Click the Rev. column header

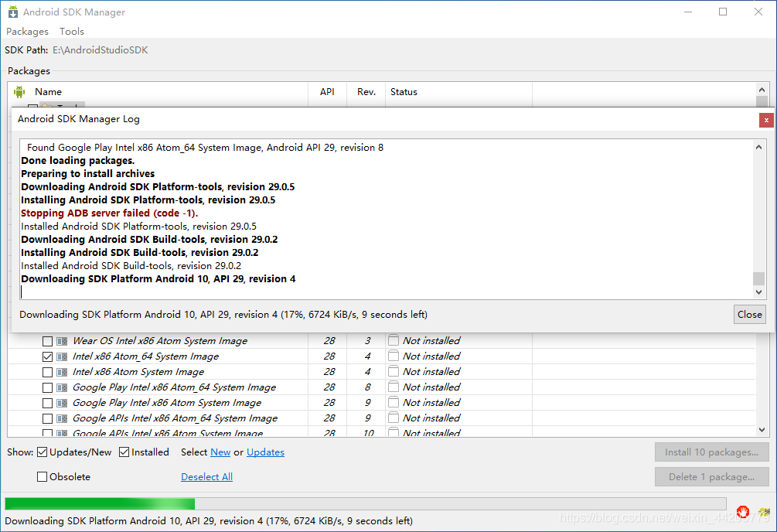tap(366, 92)
